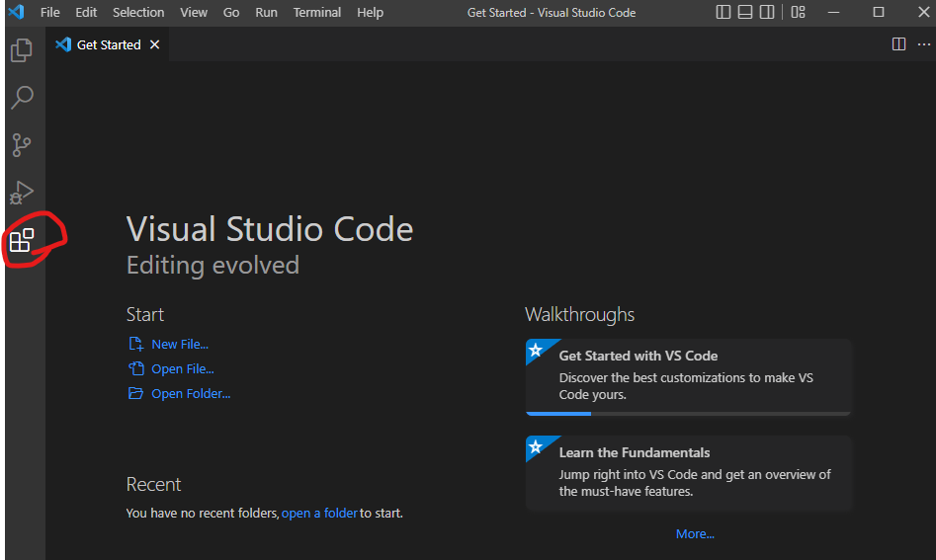The height and width of the screenshot is (560, 936).
Task: Click star badge on Get Started with VS Code
Action: (x=536, y=350)
